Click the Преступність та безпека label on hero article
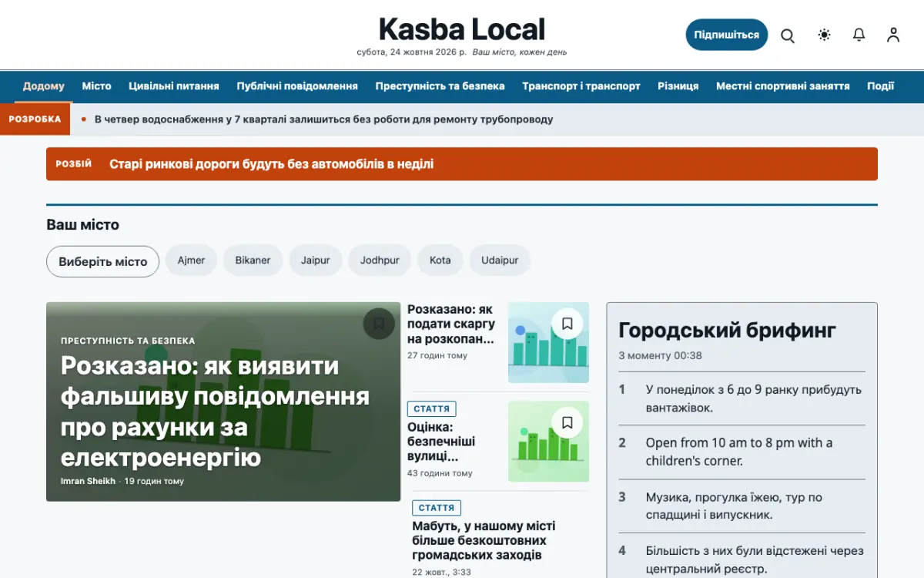924x578 pixels. tap(128, 341)
